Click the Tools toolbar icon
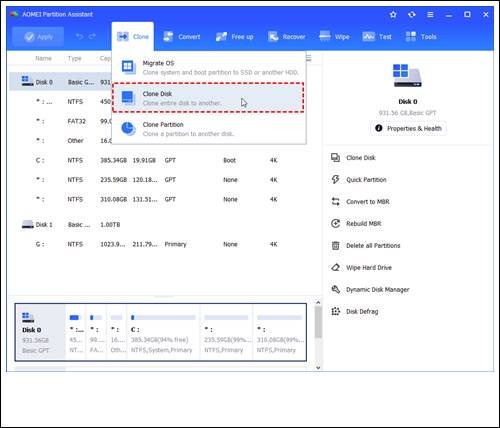Image resolution: width=500 pixels, height=428 pixels. pos(411,36)
